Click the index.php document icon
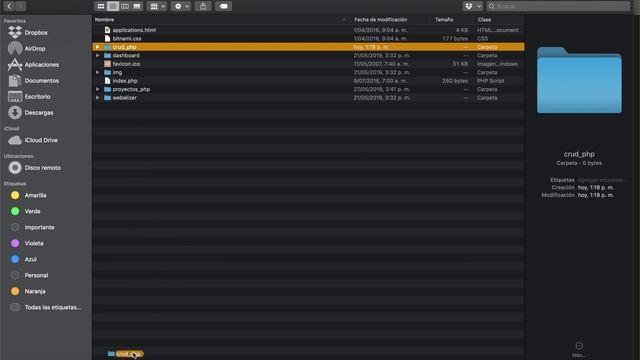 pos(107,81)
